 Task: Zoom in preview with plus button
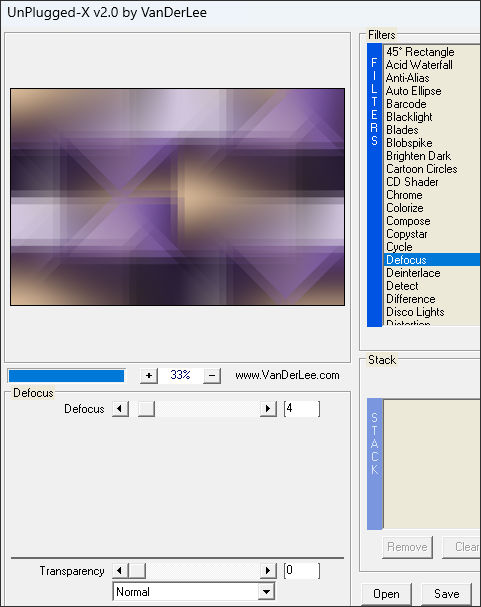(x=149, y=376)
